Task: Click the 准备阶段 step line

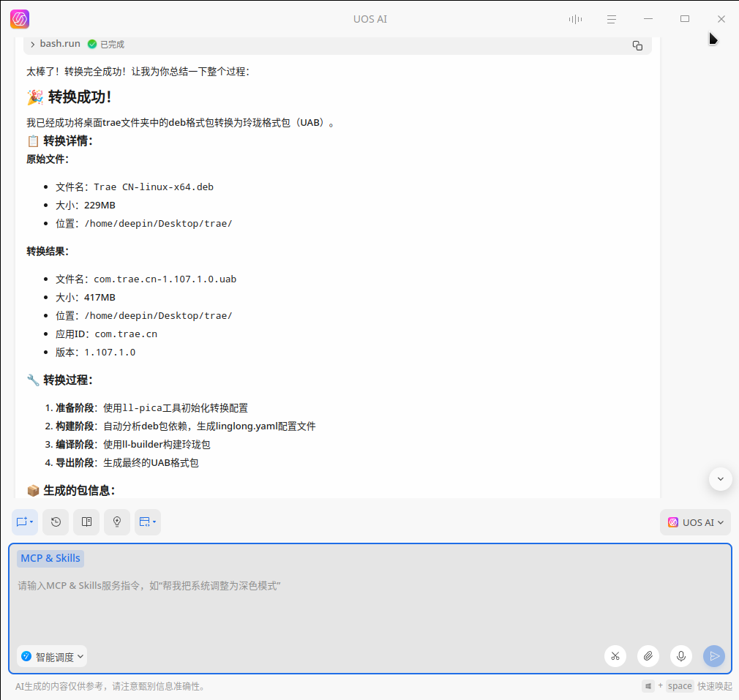Action: [x=146, y=408]
